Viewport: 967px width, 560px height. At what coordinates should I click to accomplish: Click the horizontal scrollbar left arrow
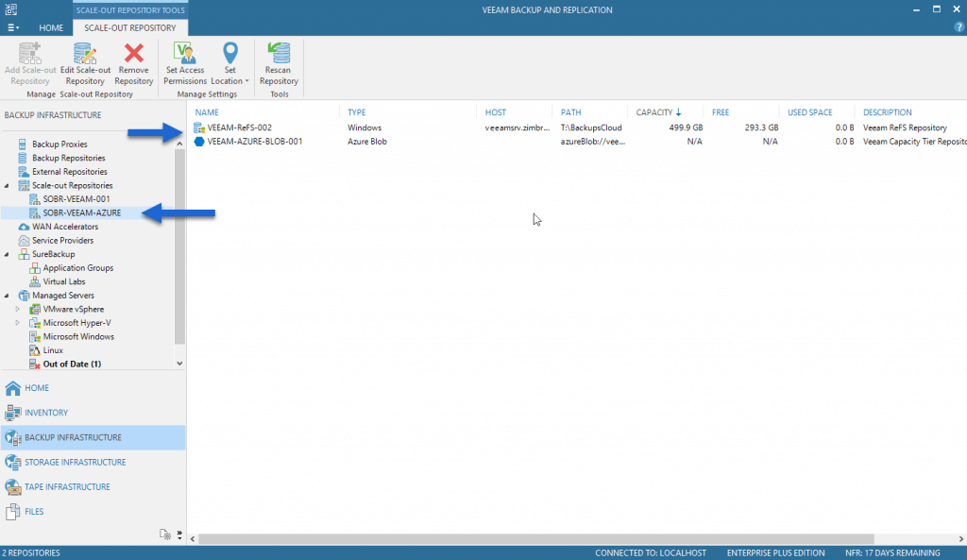193,539
